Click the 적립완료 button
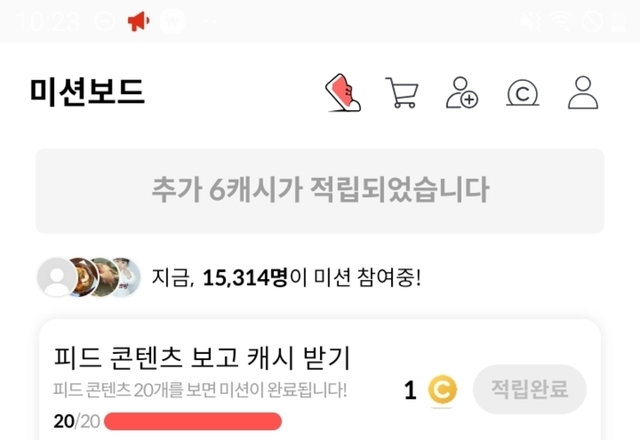This screenshot has height=440, width=640. click(x=529, y=389)
